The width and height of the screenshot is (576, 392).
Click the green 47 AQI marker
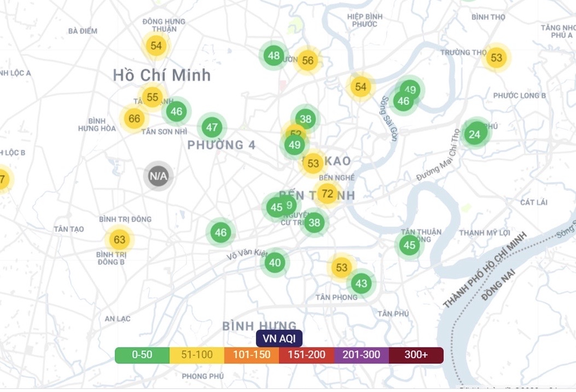click(x=212, y=127)
